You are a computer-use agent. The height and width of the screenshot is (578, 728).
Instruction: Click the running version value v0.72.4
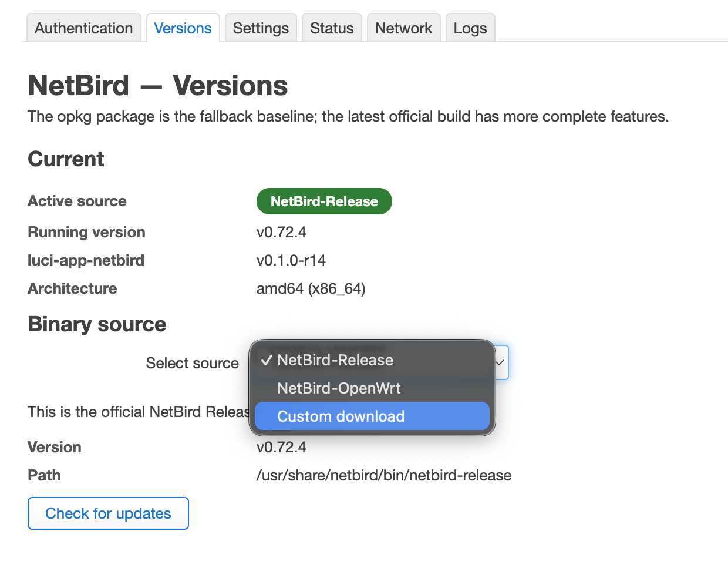[x=281, y=232]
